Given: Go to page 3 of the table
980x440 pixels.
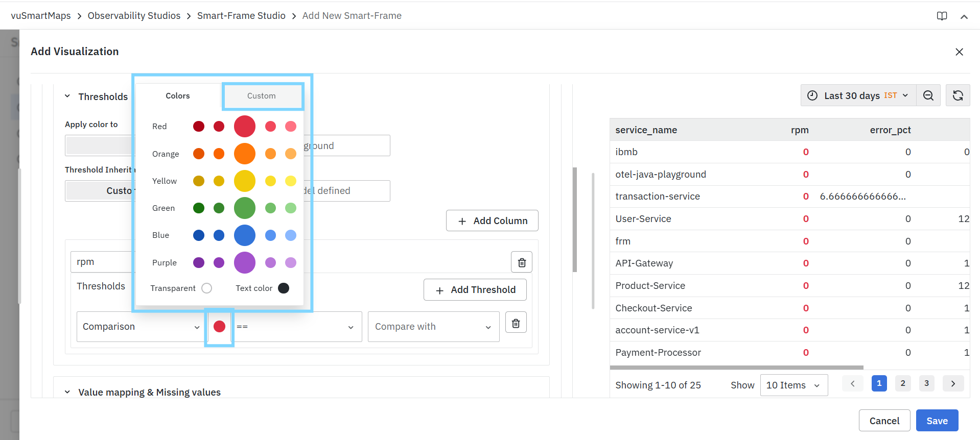Looking at the screenshot, I should point(926,383).
